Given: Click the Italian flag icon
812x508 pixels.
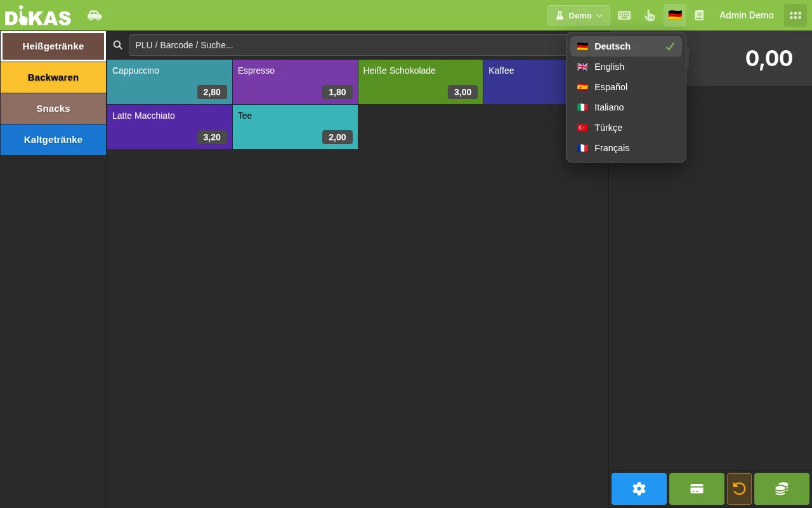Looking at the screenshot, I should [x=582, y=107].
